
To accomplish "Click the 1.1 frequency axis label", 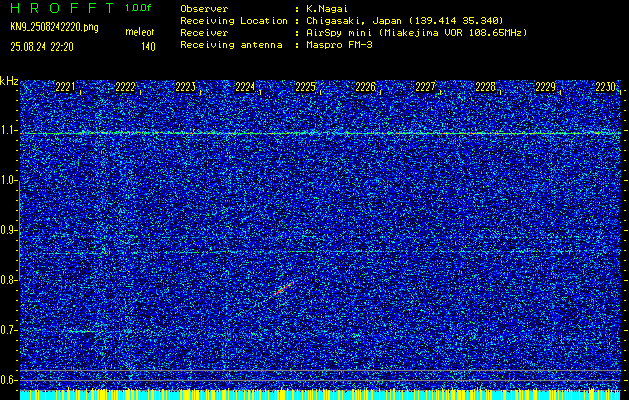I will [x=8, y=130].
